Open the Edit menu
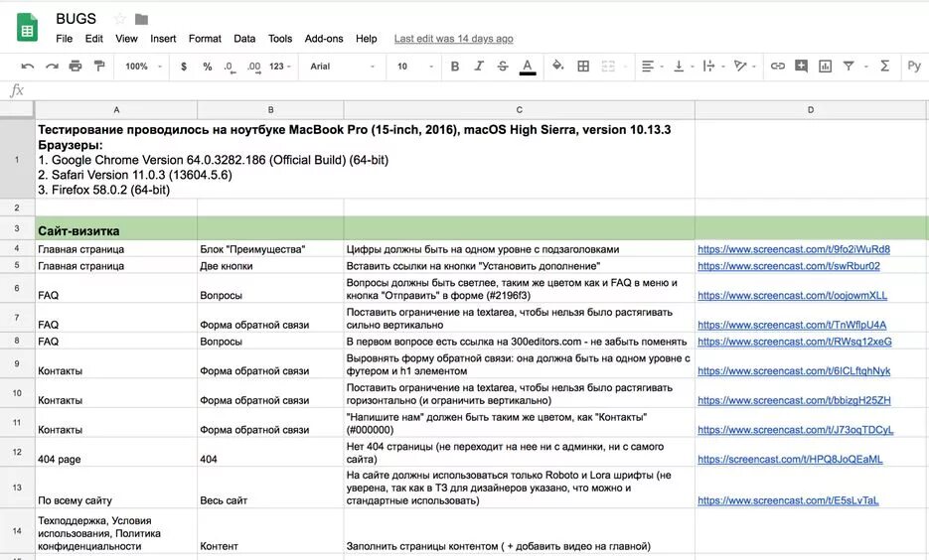929x560 pixels. point(93,39)
